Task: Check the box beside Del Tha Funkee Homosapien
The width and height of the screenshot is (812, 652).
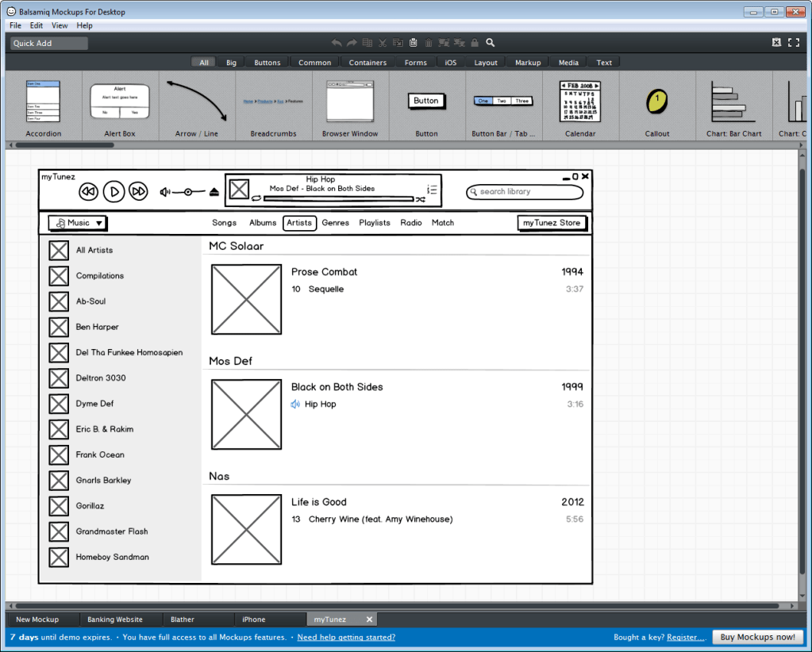Action: pos(59,352)
